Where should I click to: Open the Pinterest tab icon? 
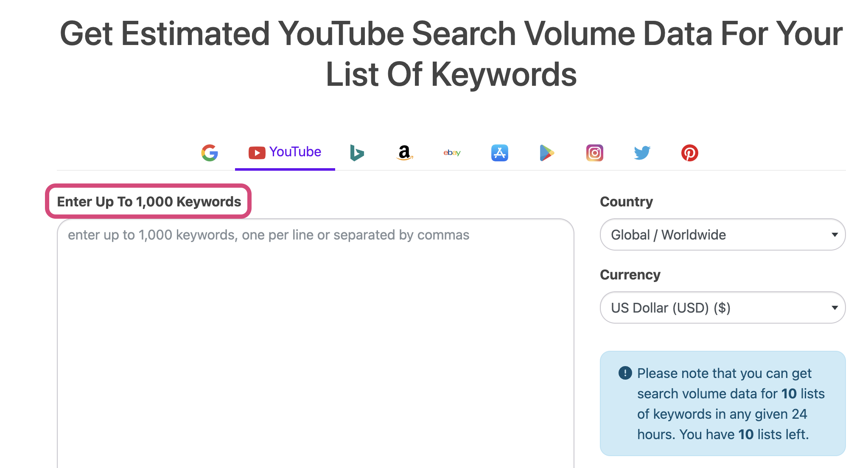coord(690,153)
